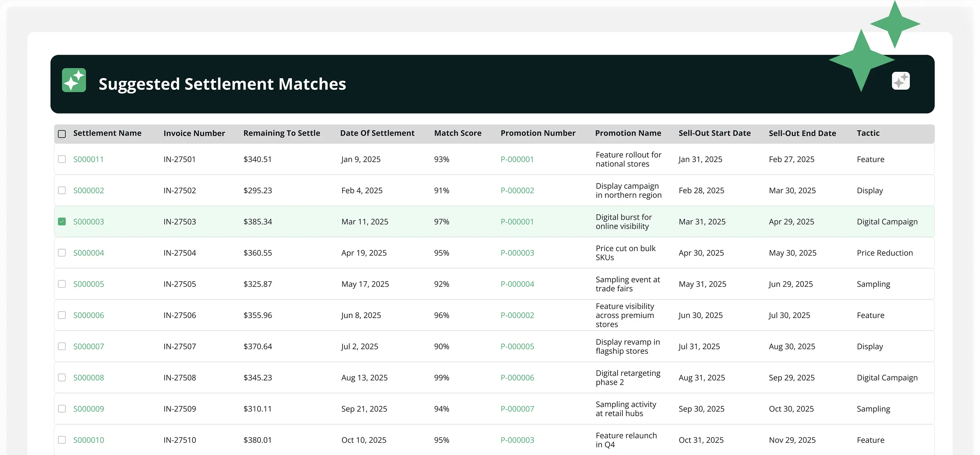Uncheck the S000003 row checkbox
This screenshot has height=455, width=980.
click(x=62, y=221)
